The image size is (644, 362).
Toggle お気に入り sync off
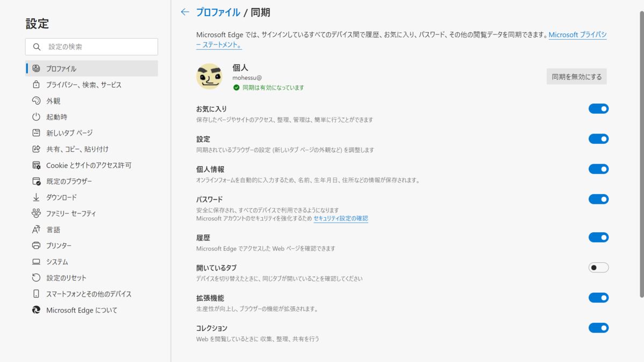click(x=598, y=109)
